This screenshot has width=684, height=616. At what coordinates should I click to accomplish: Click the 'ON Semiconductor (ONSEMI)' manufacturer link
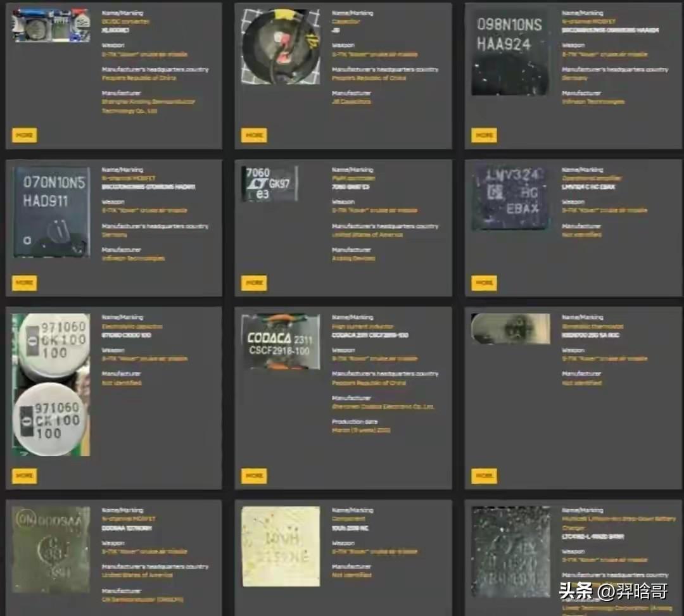142,600
